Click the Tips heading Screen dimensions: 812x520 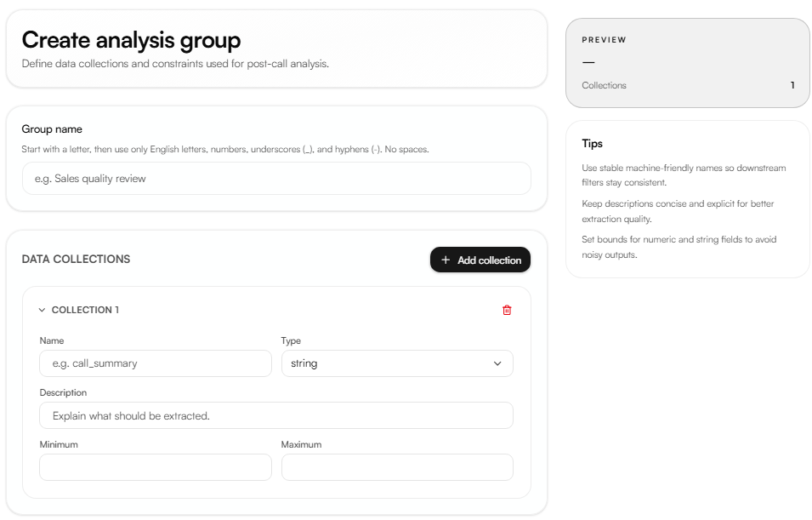tap(592, 144)
